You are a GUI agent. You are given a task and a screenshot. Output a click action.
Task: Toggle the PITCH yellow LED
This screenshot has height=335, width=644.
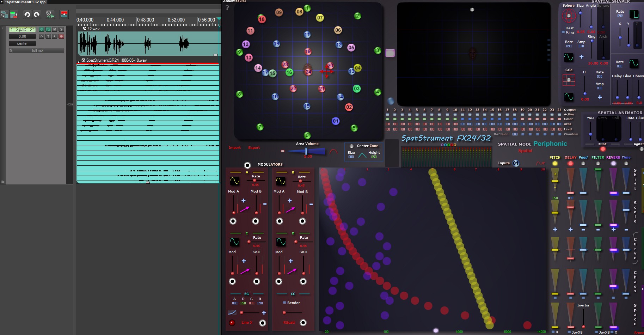click(555, 164)
